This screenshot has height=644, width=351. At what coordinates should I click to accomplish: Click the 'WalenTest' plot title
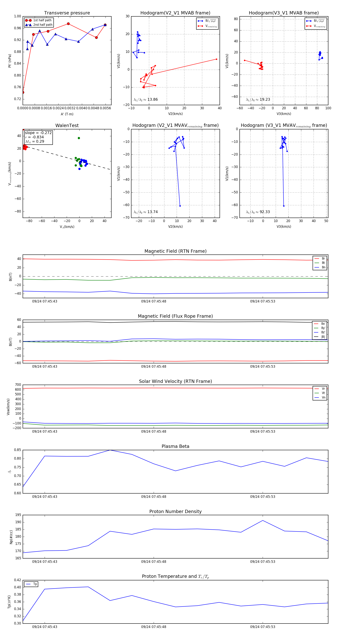coord(67,125)
